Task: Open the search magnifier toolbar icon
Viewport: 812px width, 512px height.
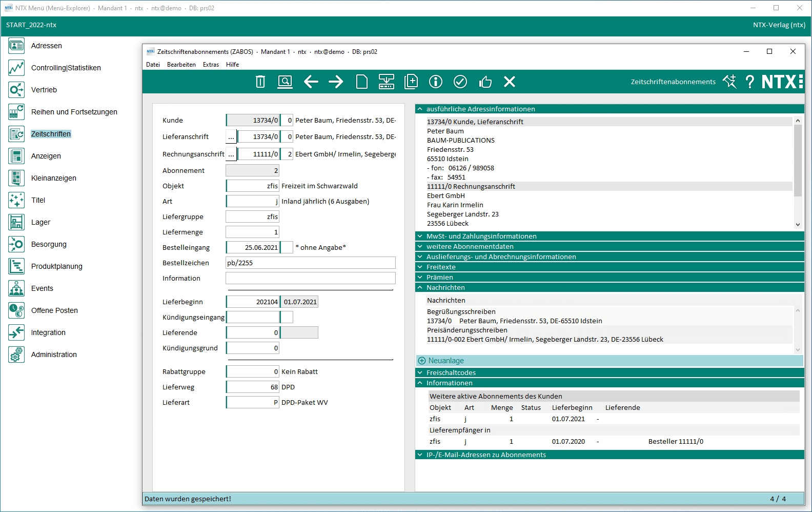Action: point(285,82)
